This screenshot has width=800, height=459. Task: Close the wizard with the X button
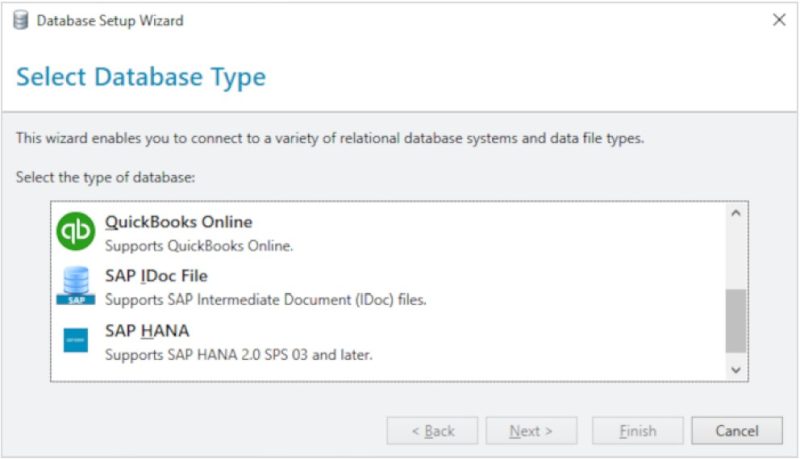coord(779,20)
